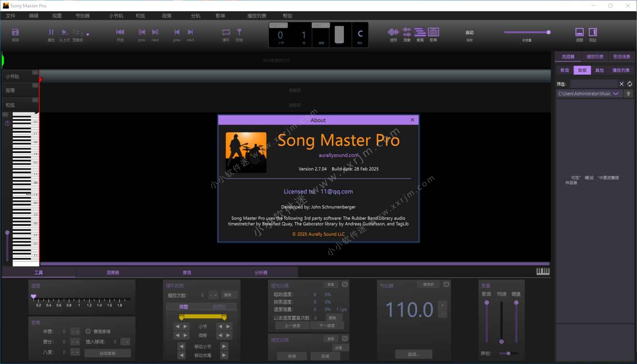Expand the C:\Users\Administrator\Music path dropdown
637x364 pixels.
click(616, 94)
